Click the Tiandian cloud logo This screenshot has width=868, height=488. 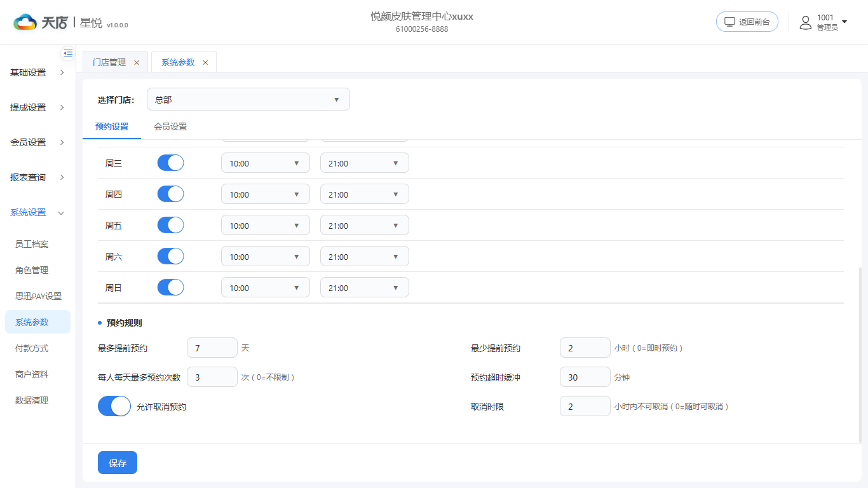[25, 23]
